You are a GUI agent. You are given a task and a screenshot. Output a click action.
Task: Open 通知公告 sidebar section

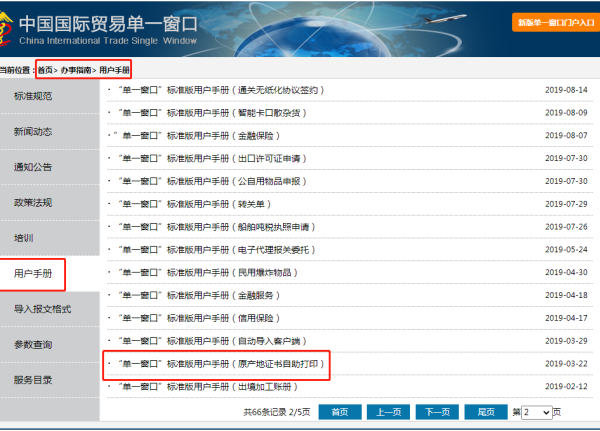click(x=33, y=167)
